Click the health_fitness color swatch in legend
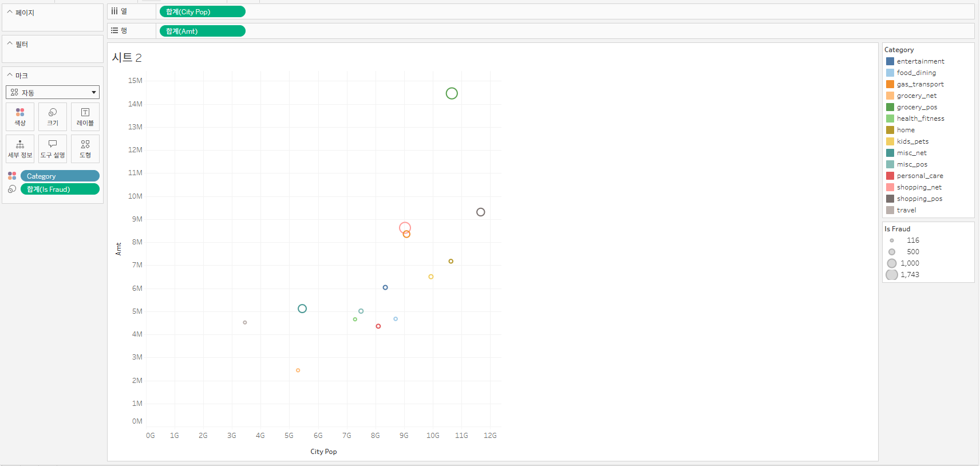 tap(890, 119)
